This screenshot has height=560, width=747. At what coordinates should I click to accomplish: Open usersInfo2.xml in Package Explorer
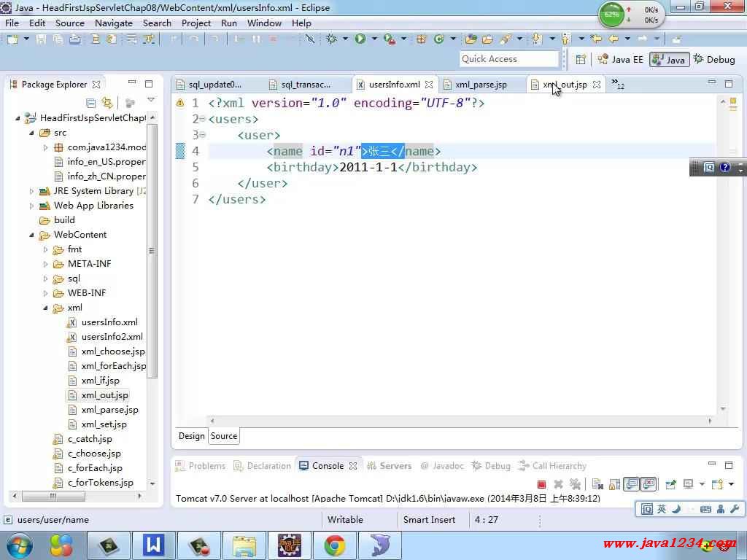112,337
